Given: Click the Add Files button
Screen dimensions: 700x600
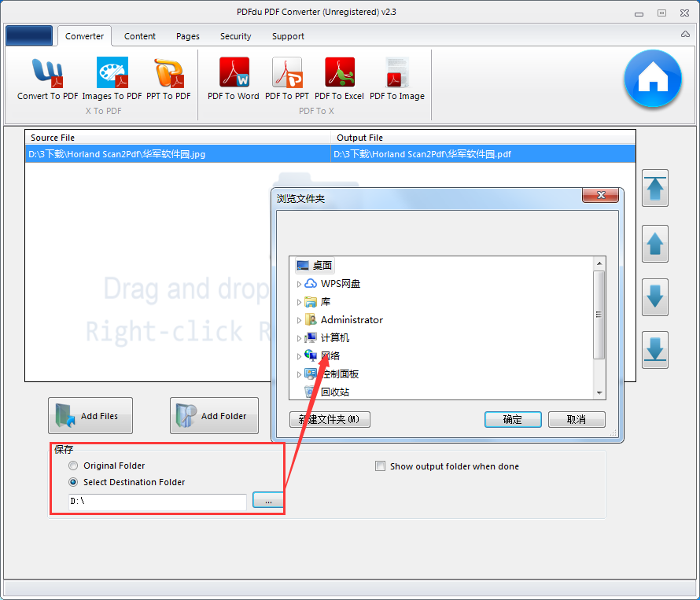Looking at the screenshot, I should 90,416.
